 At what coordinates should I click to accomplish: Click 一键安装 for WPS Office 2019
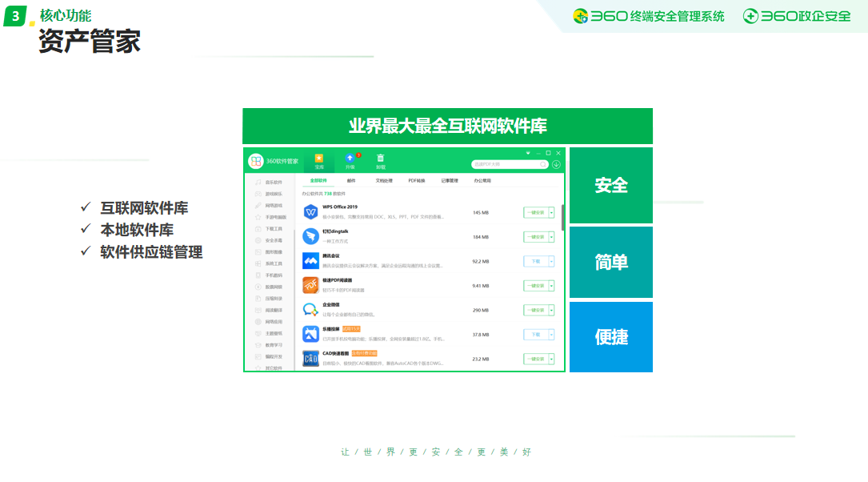(x=536, y=213)
